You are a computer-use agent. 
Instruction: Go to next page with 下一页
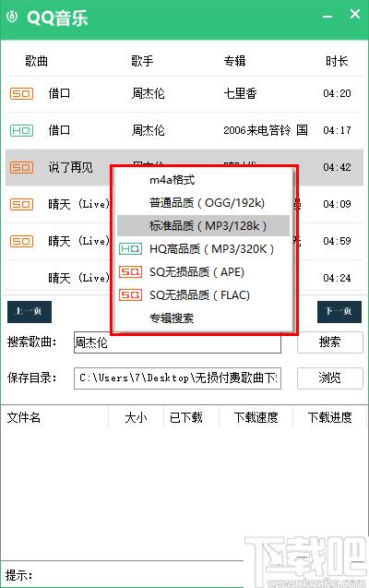pos(339,312)
